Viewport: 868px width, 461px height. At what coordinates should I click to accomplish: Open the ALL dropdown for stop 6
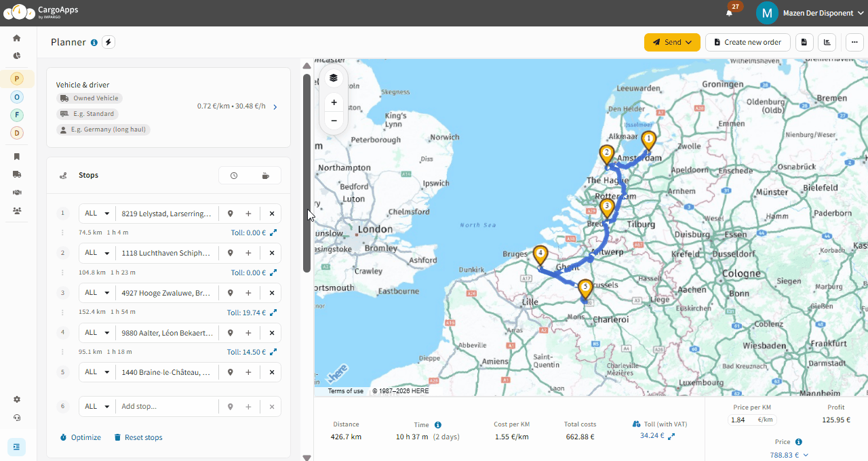(x=98, y=406)
